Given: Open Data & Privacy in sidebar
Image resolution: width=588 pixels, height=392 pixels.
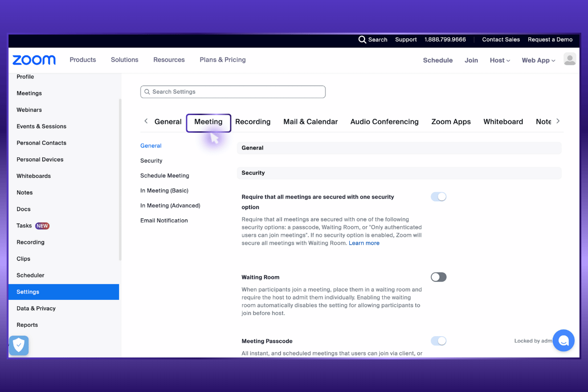Looking at the screenshot, I should 36,308.
